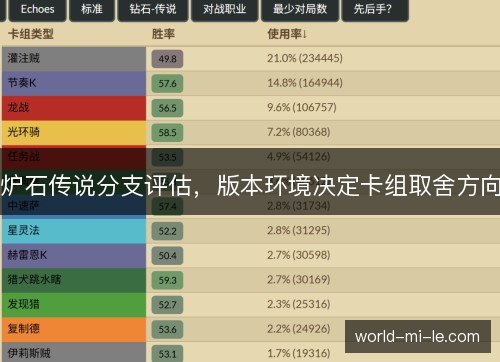Sort by 卡组类型 column header
The height and width of the screenshot is (362, 500).
(31, 34)
